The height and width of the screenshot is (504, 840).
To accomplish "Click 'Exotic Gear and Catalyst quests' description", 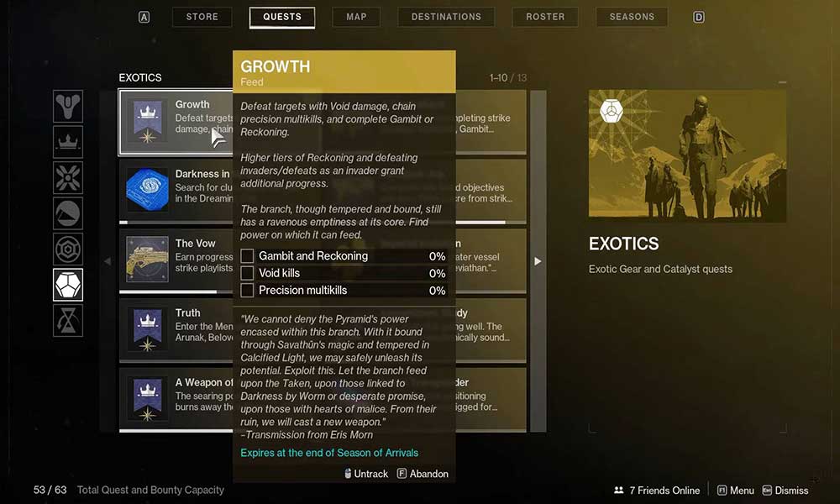I will click(660, 269).
